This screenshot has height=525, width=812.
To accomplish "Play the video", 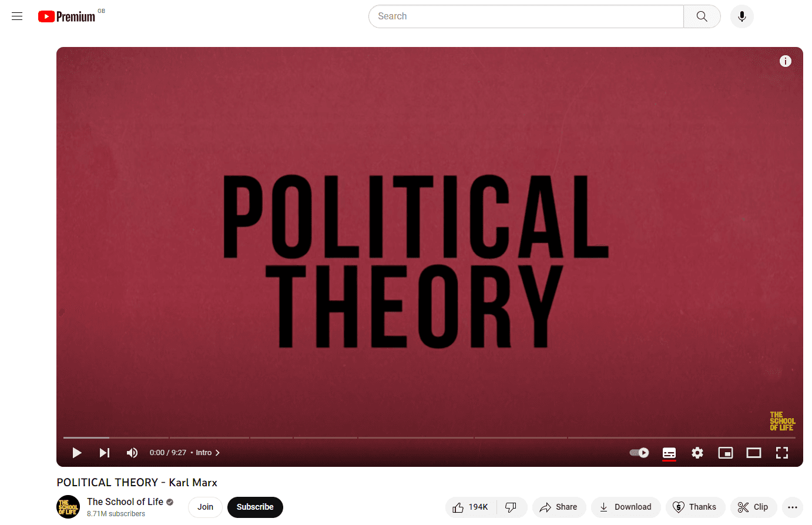I will click(x=76, y=453).
